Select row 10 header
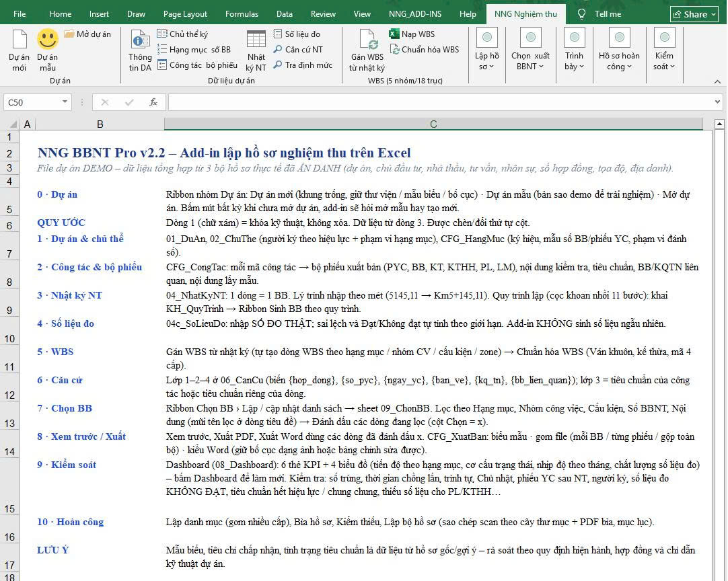 (9, 332)
